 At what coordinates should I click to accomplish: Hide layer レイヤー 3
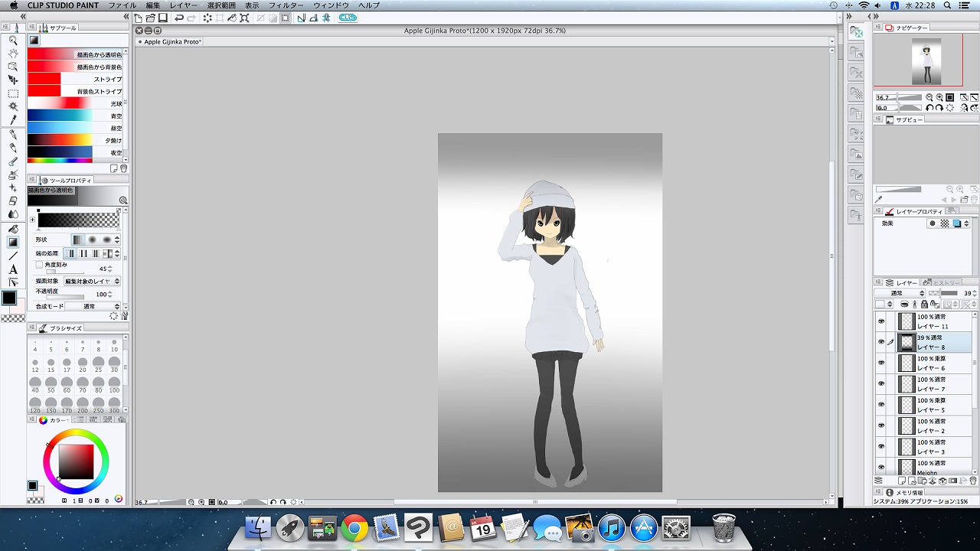click(x=881, y=446)
